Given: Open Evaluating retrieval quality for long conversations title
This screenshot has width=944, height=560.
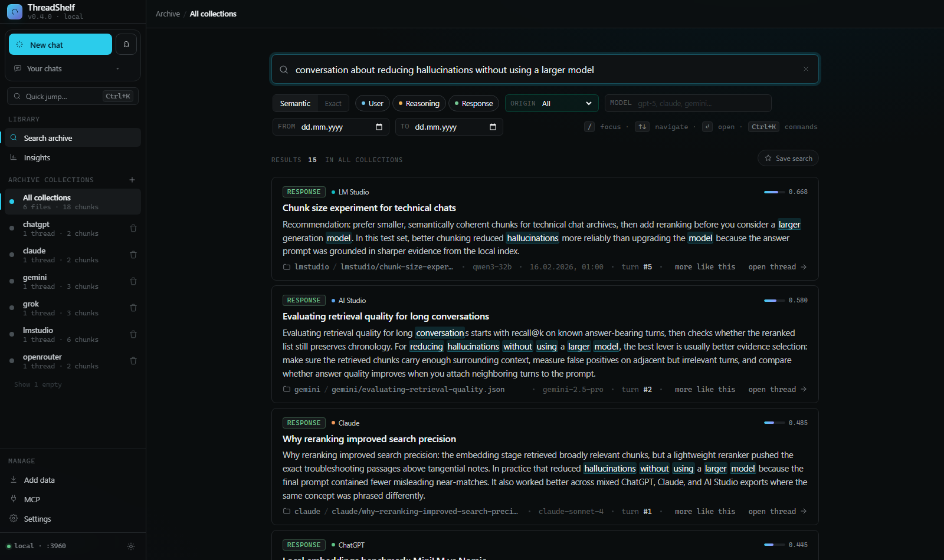Looking at the screenshot, I should click(x=386, y=317).
